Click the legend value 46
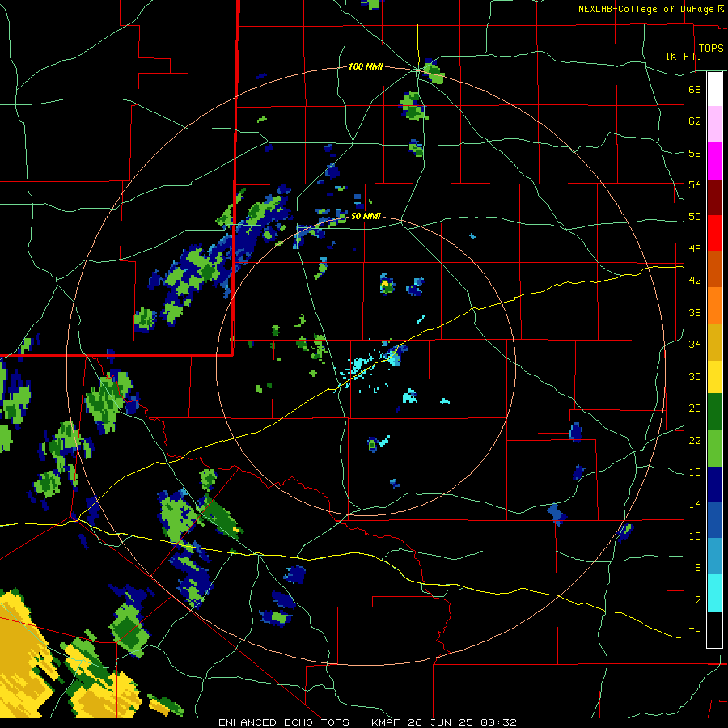 tap(695, 249)
